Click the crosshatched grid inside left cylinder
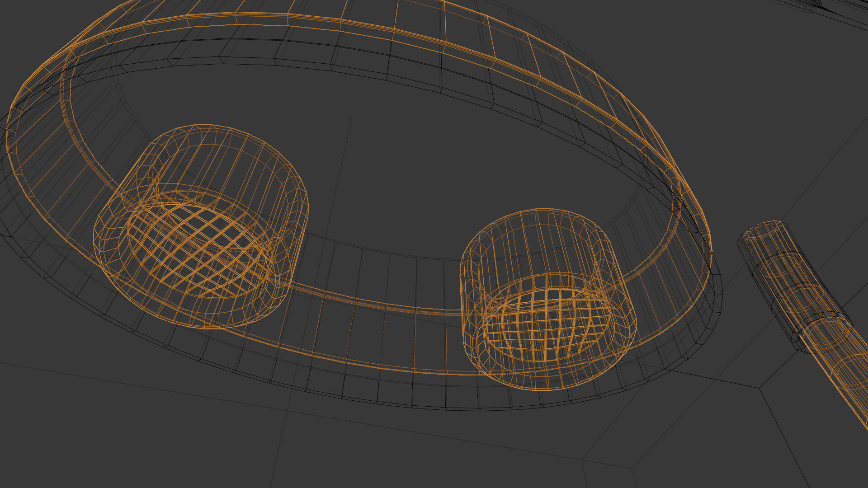The image size is (868, 488). tap(199, 250)
